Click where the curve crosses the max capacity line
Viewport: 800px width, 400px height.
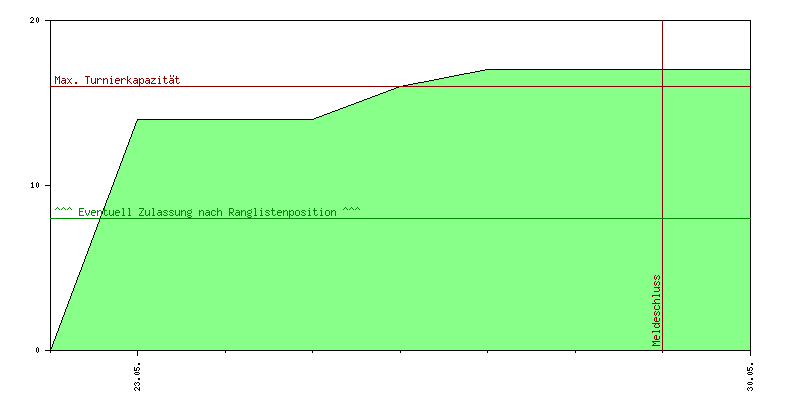click(400, 86)
